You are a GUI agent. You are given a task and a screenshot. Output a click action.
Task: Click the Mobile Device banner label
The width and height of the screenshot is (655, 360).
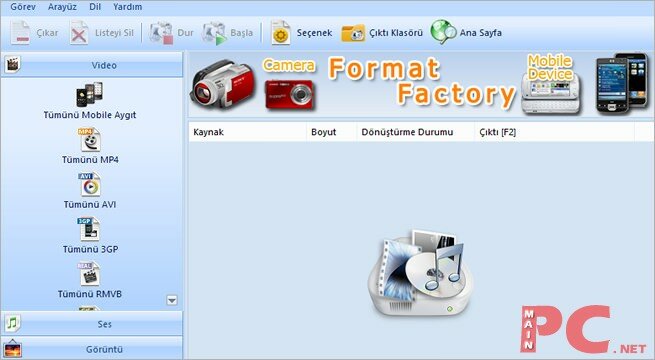tap(550, 67)
